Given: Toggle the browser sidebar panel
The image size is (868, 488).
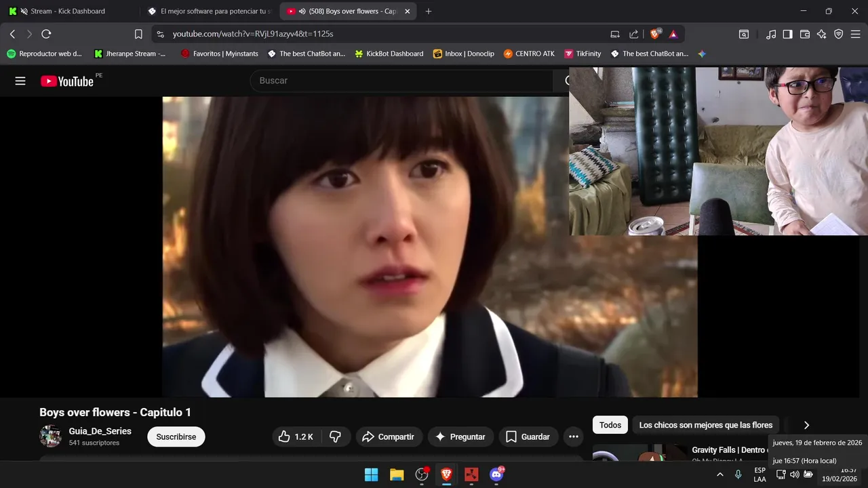Looking at the screenshot, I should 788,34.
